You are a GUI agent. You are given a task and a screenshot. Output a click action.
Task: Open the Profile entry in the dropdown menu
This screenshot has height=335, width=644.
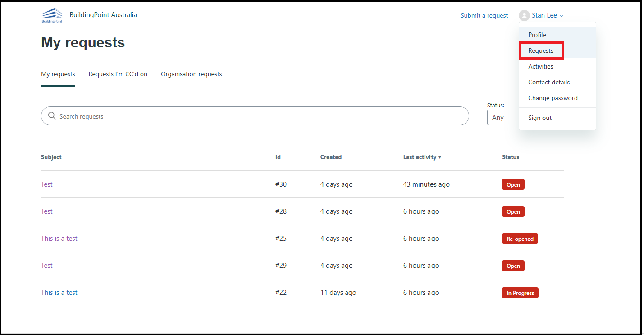click(537, 35)
